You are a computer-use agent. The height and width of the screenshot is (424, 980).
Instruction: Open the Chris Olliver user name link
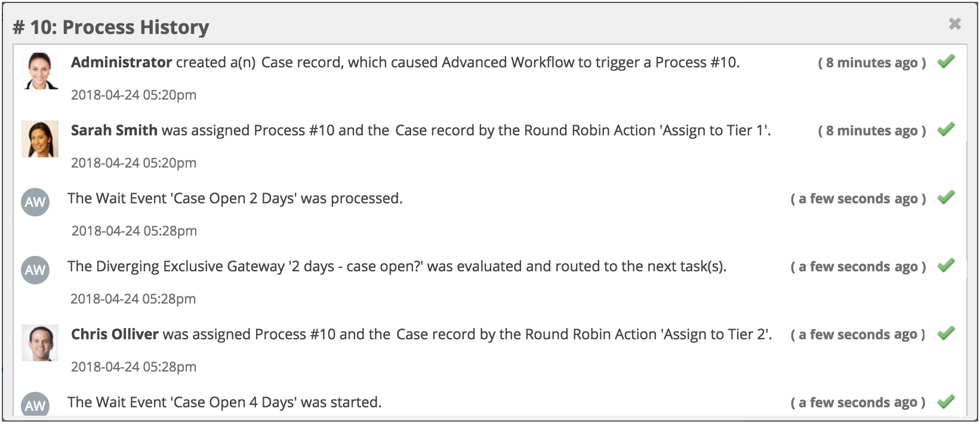coord(115,335)
